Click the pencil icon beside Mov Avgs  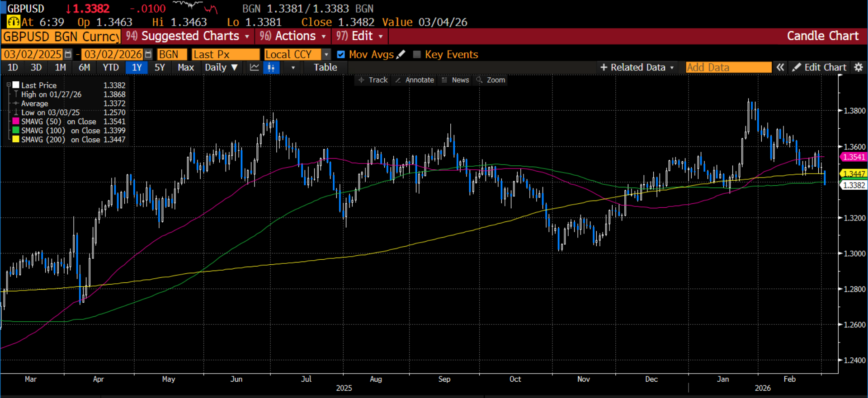pos(401,55)
